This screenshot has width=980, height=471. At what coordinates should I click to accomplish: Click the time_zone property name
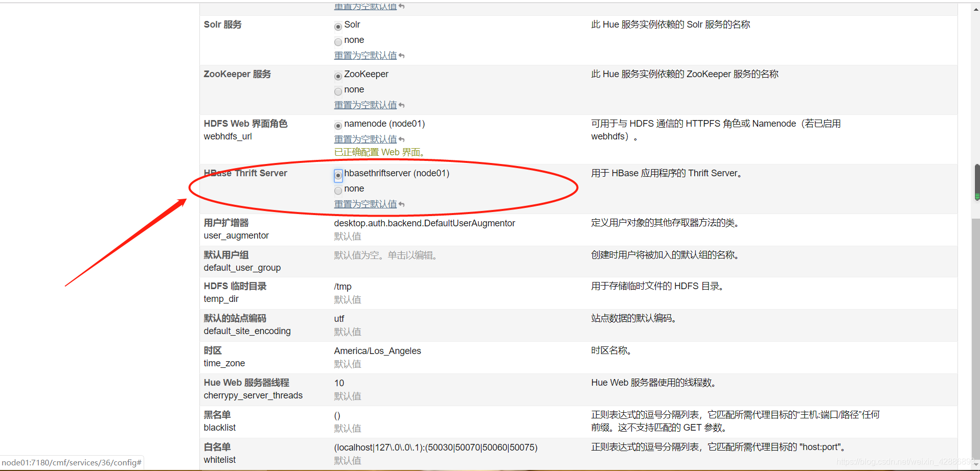tap(224, 363)
